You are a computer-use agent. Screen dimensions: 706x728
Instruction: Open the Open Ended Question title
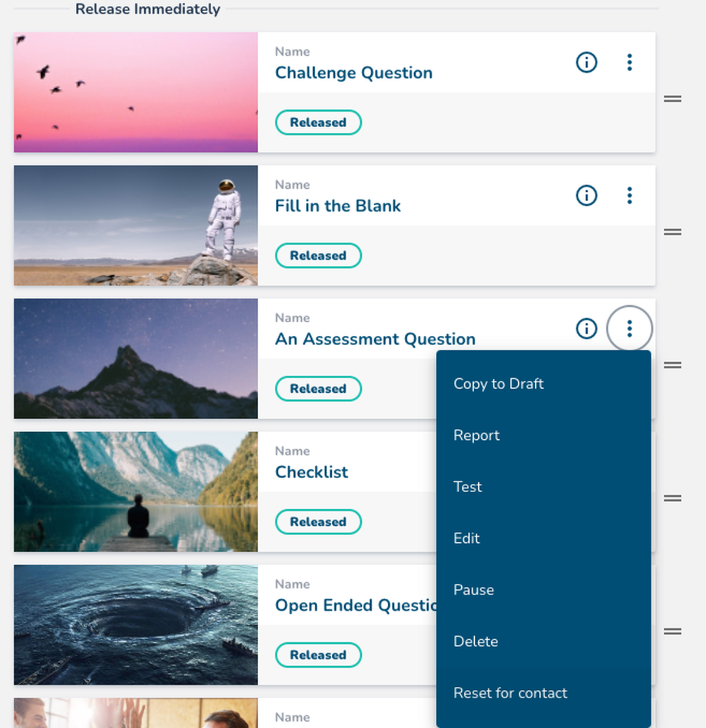356,606
